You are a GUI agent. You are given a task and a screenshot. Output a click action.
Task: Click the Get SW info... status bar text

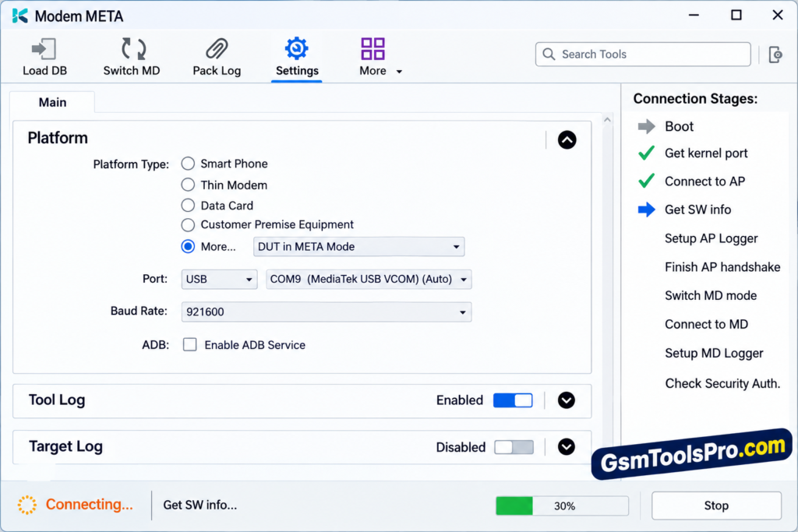[x=200, y=505]
